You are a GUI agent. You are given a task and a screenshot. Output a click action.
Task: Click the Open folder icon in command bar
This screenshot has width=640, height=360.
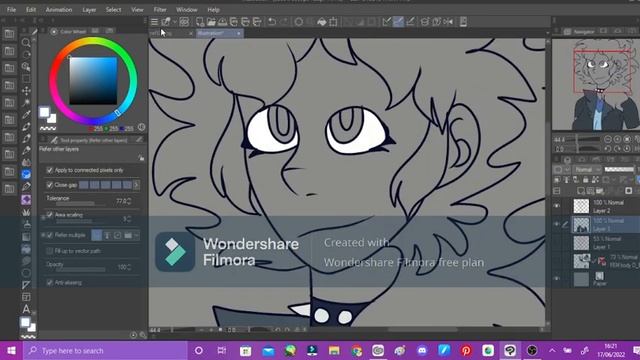pyautogui.click(x=211, y=22)
